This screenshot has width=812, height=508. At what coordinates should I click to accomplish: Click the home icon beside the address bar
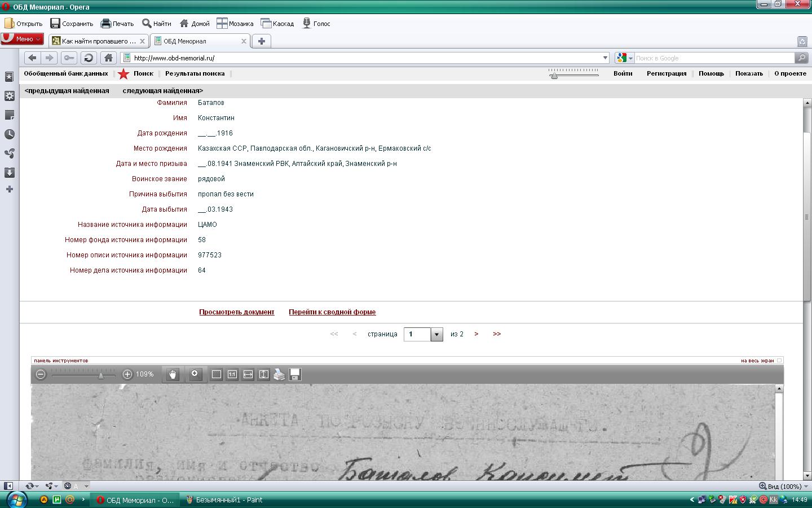pos(108,58)
